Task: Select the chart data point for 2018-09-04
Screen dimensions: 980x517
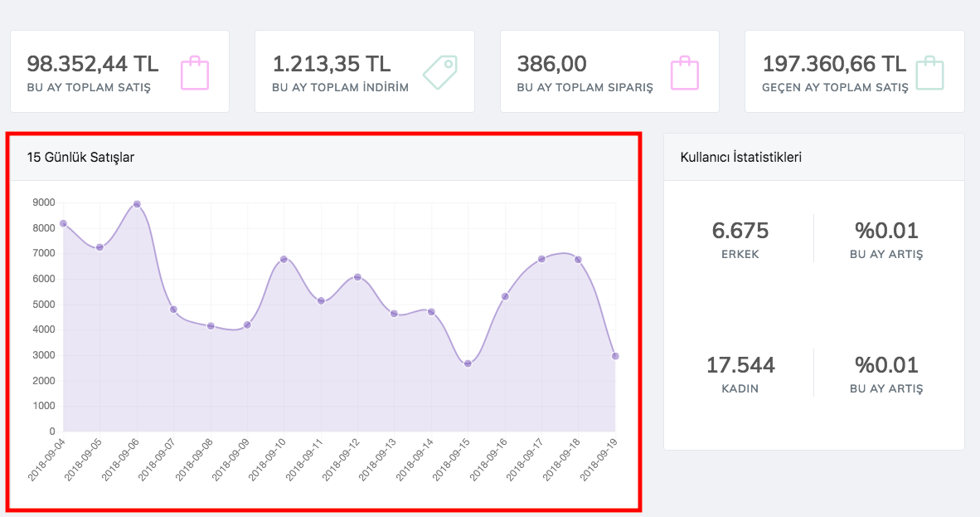Action: [x=63, y=223]
